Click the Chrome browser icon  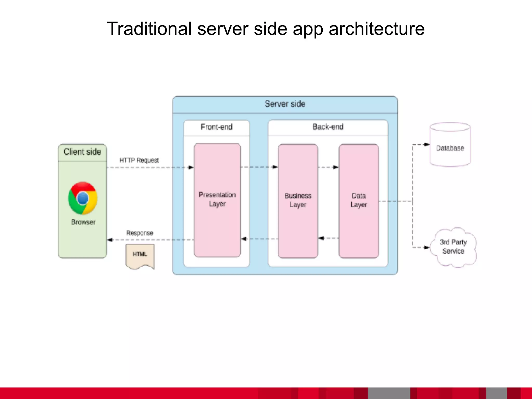point(83,198)
